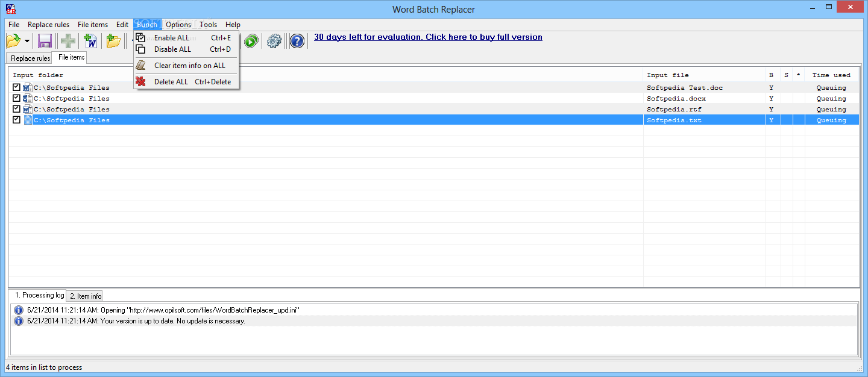Open file using the folder toolbar icon
868x377 pixels.
click(13, 41)
